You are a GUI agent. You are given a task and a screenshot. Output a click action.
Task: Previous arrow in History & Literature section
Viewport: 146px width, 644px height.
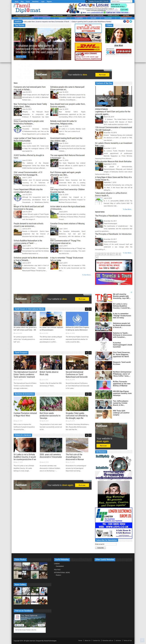click(87, 435)
